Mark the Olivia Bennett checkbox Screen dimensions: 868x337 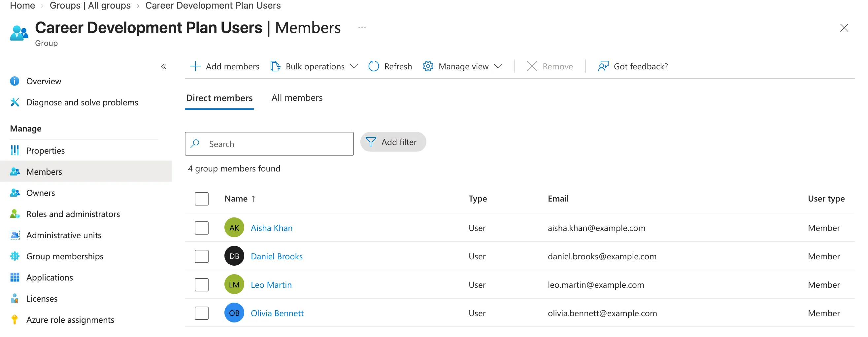(202, 313)
